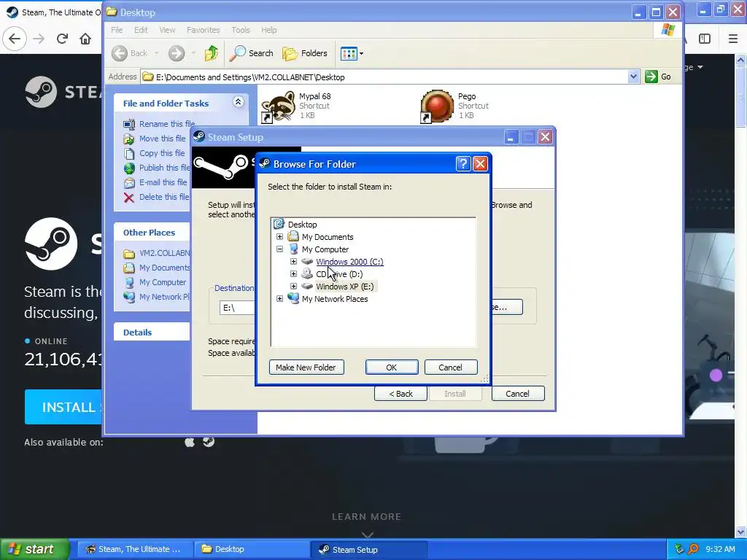
Task: Click Search in Explorer toolbar
Action: 251,53
